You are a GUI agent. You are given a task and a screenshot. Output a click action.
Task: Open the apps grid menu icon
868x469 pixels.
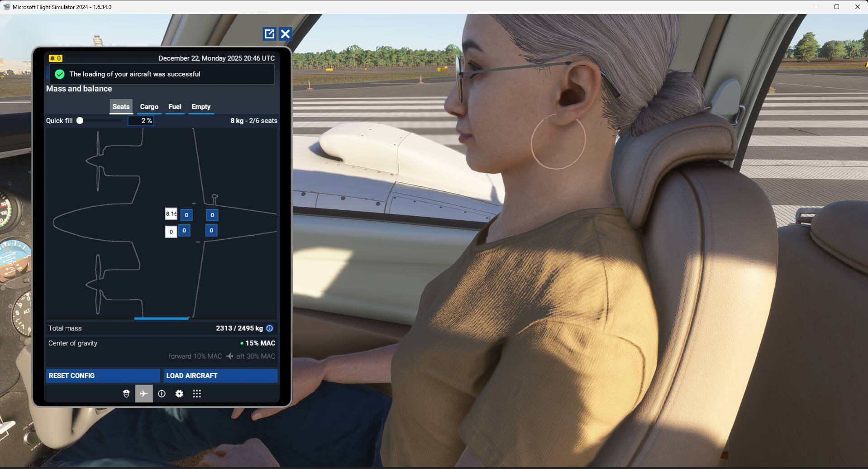[x=197, y=393]
